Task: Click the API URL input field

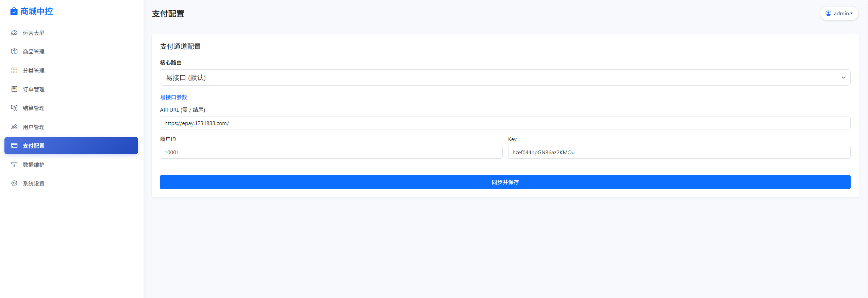Action: coord(505,123)
